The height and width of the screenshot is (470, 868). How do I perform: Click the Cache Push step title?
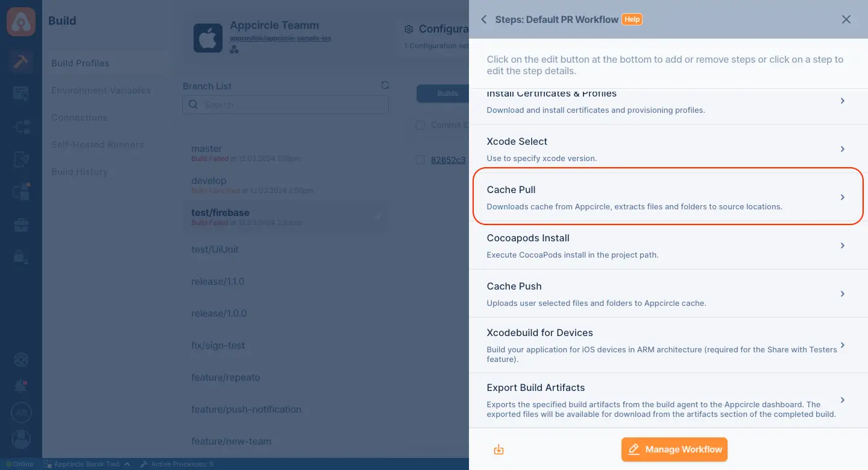tap(514, 286)
